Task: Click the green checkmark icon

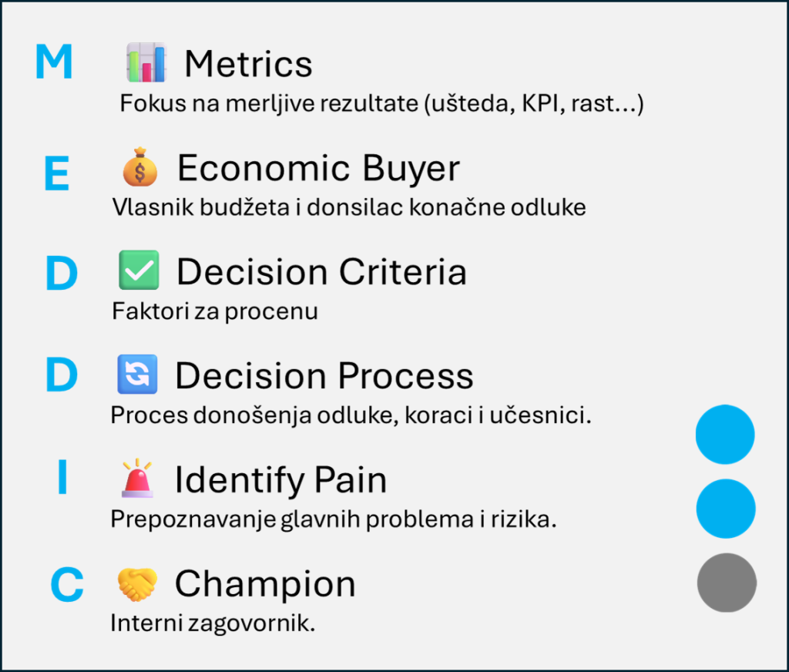Action: point(139,270)
